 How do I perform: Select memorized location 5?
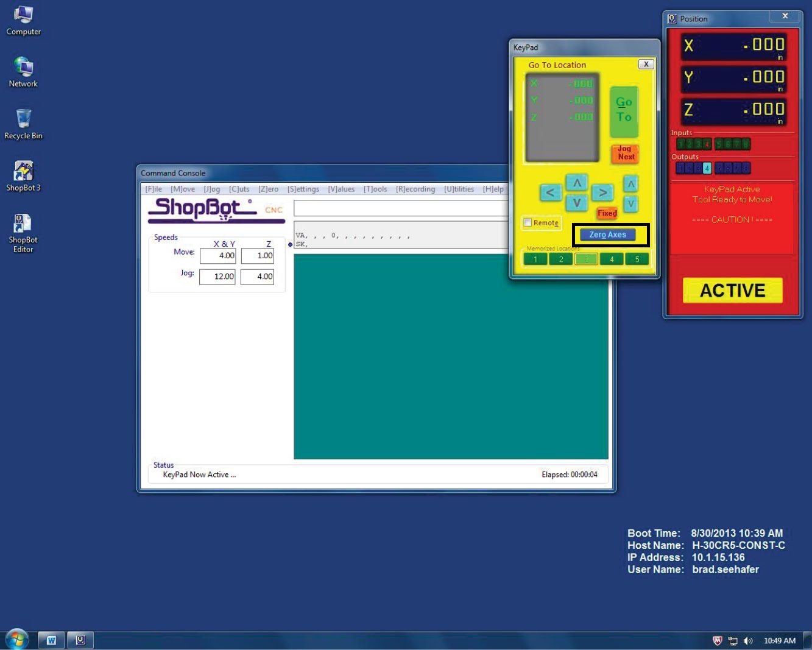(x=637, y=259)
